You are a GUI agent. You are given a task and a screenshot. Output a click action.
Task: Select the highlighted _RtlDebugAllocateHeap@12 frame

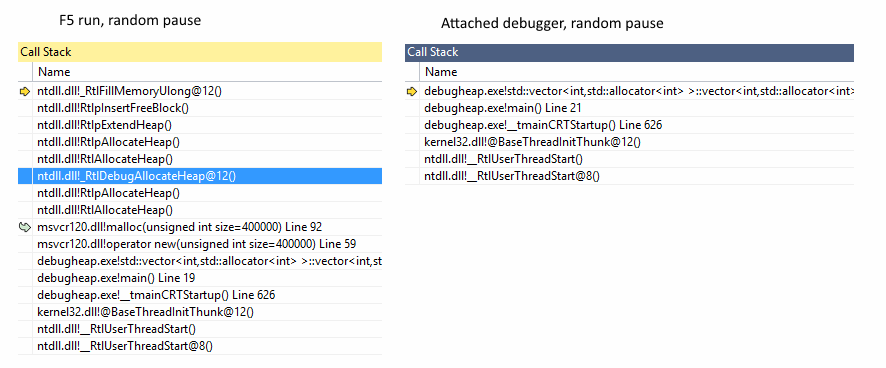pos(200,176)
